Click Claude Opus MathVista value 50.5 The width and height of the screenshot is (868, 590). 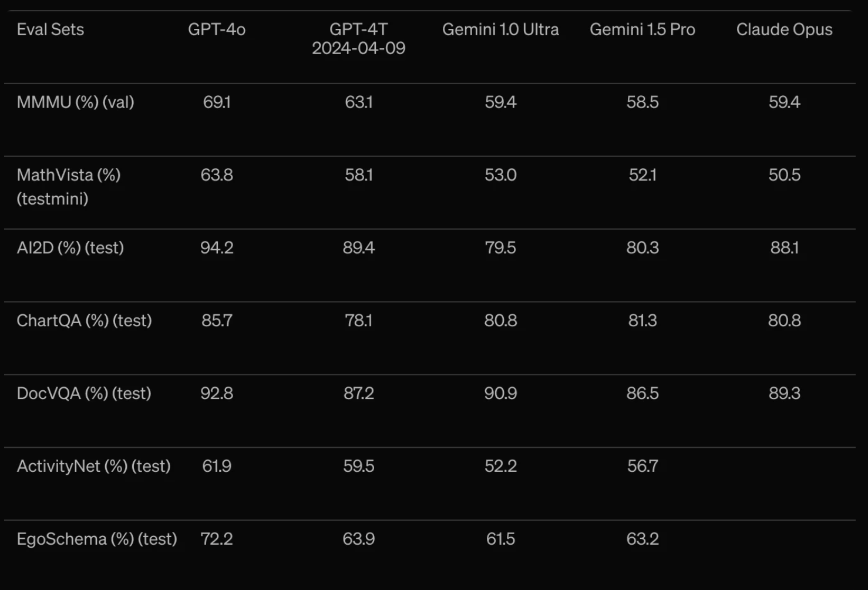coord(785,175)
